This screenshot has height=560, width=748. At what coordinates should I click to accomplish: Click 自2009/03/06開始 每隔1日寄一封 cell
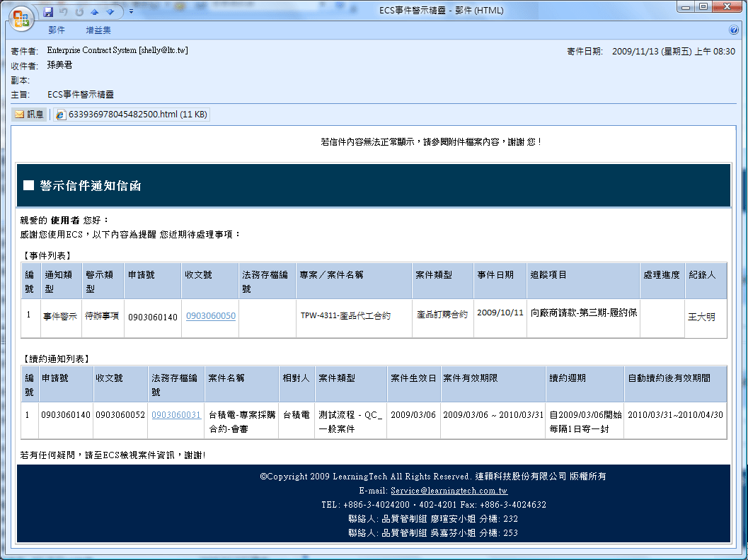[x=585, y=422]
